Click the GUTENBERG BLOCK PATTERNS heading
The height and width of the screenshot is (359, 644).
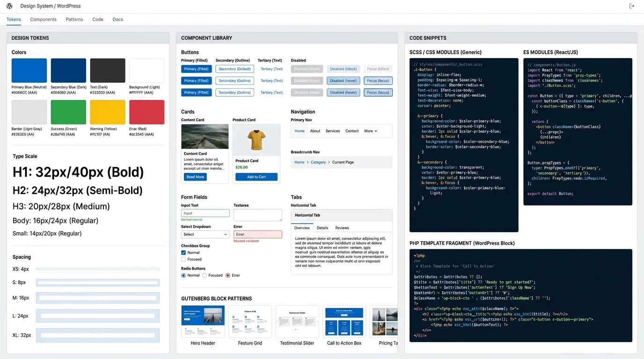216,299
